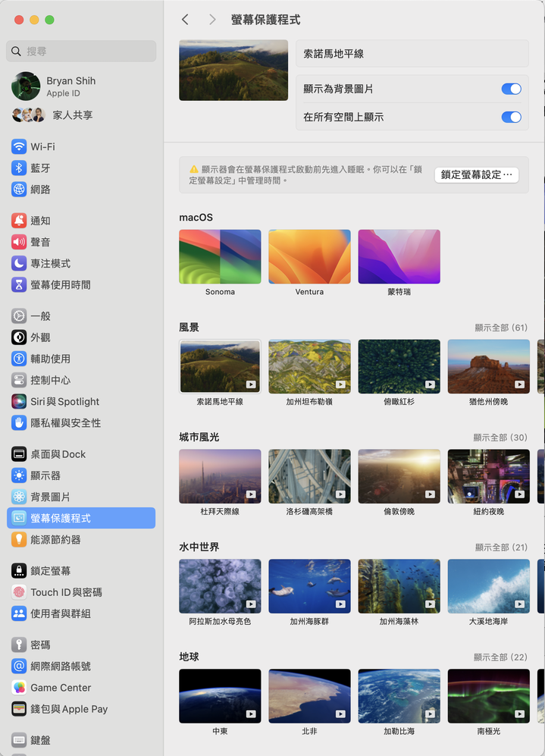
Task: Open the 聲音 speaker icon
Action: [19, 242]
